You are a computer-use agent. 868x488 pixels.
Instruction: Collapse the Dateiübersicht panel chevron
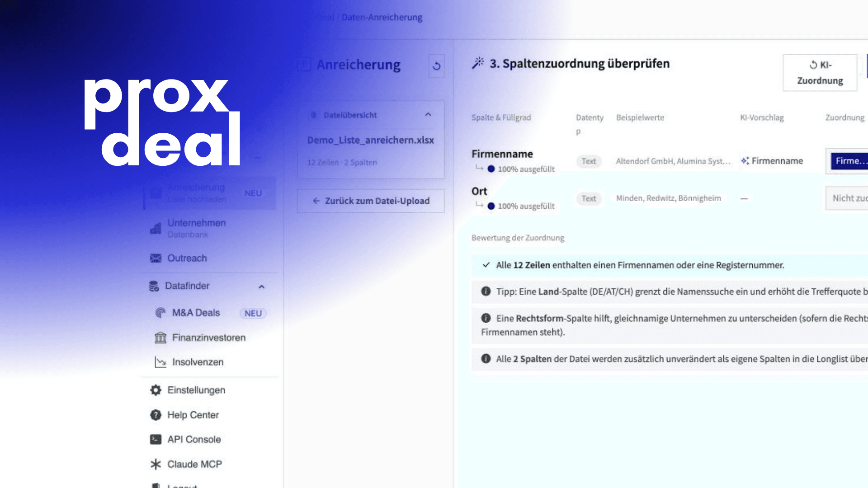pos(428,115)
